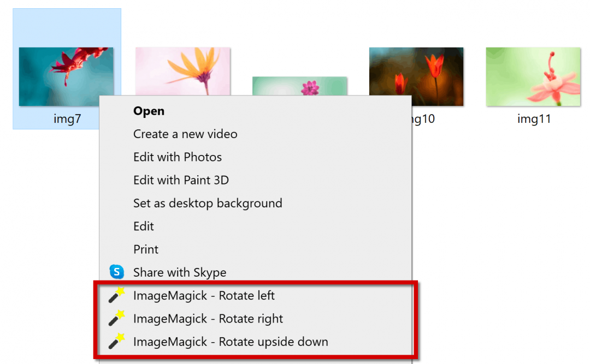Select Edit from the context menu
The image size is (590, 364).
[144, 226]
